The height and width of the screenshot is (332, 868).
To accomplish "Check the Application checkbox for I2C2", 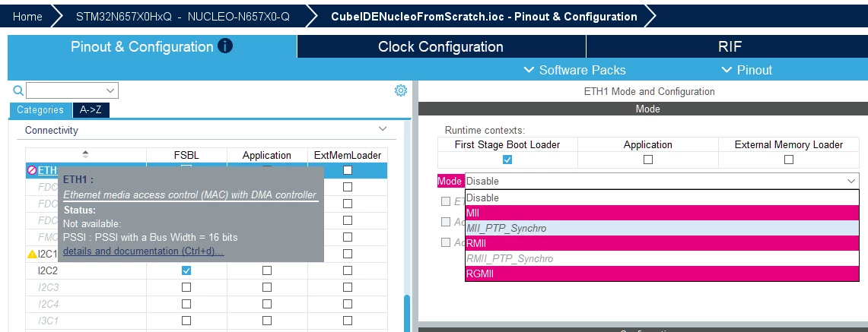I will 267,270.
